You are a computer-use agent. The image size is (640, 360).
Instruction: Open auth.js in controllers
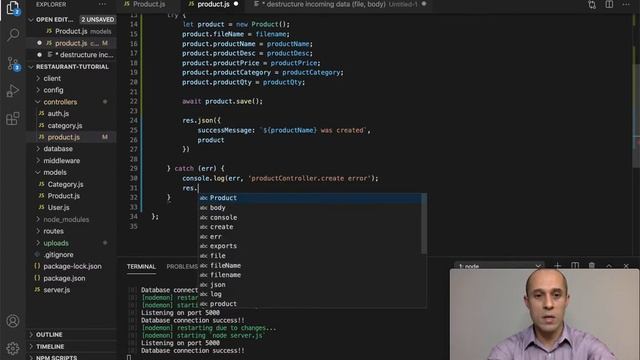[x=58, y=114]
